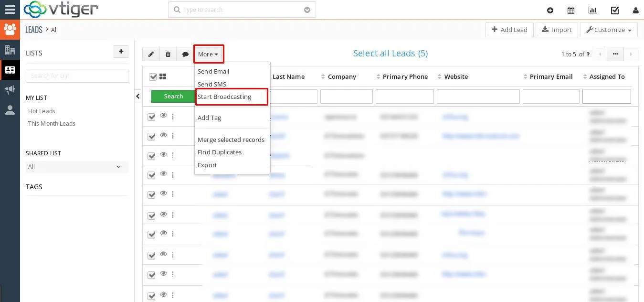The width and height of the screenshot is (644, 302).
Task: Click the trash delete icon
Action: [168, 54]
